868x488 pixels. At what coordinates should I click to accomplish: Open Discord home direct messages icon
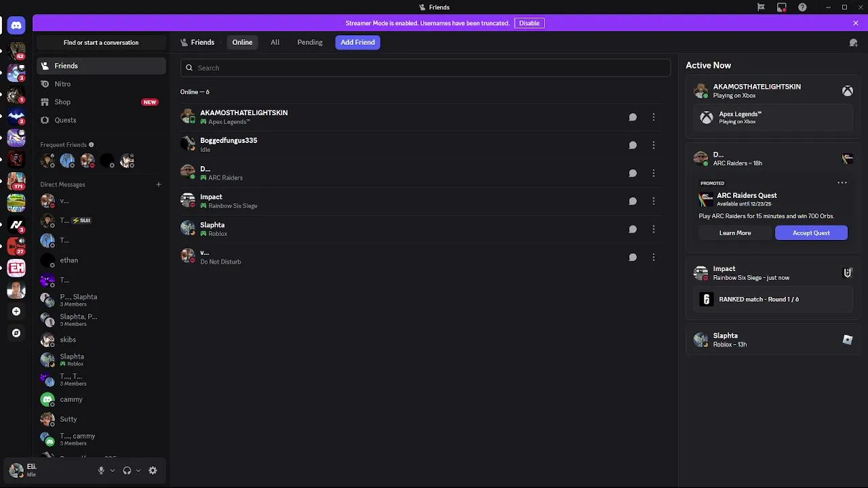(x=16, y=26)
